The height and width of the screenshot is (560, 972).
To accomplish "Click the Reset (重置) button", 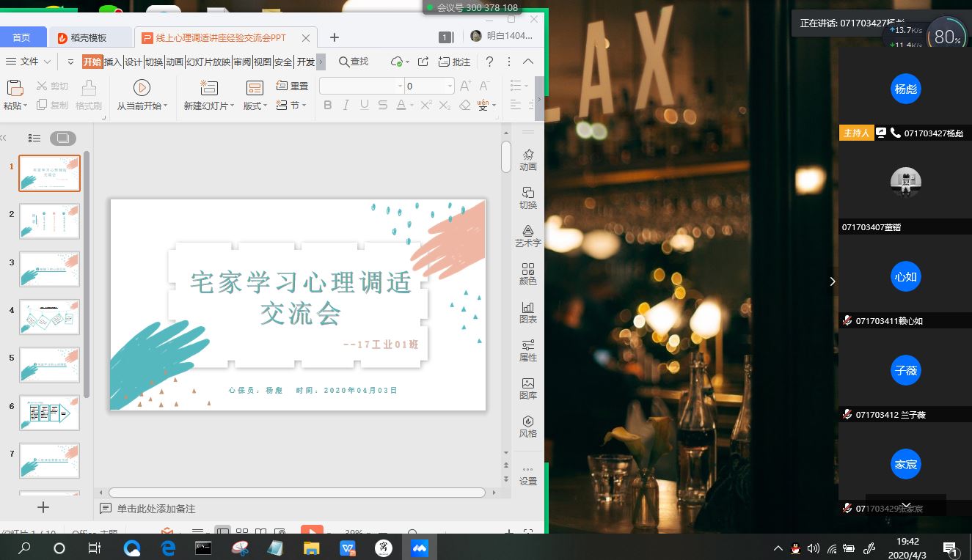I will click(292, 86).
